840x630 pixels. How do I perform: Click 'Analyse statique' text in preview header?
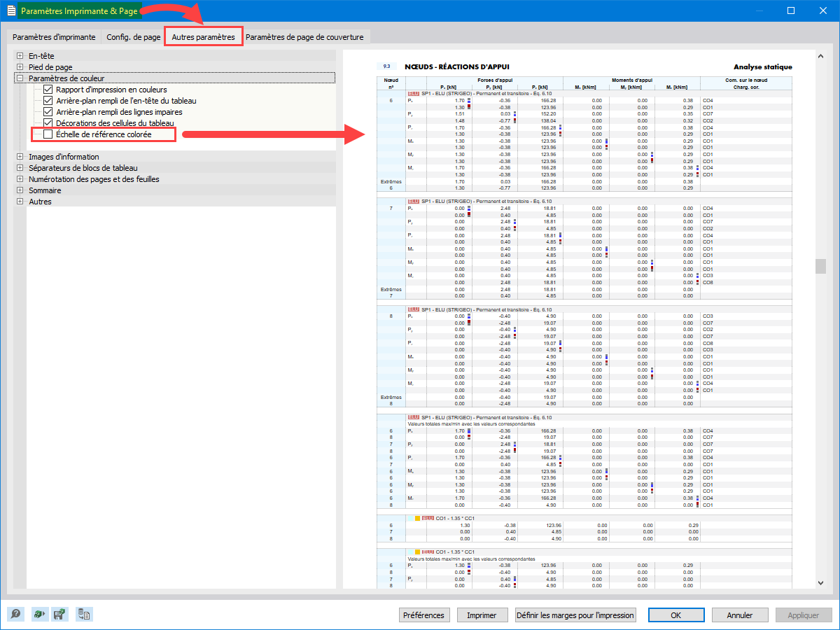763,67
